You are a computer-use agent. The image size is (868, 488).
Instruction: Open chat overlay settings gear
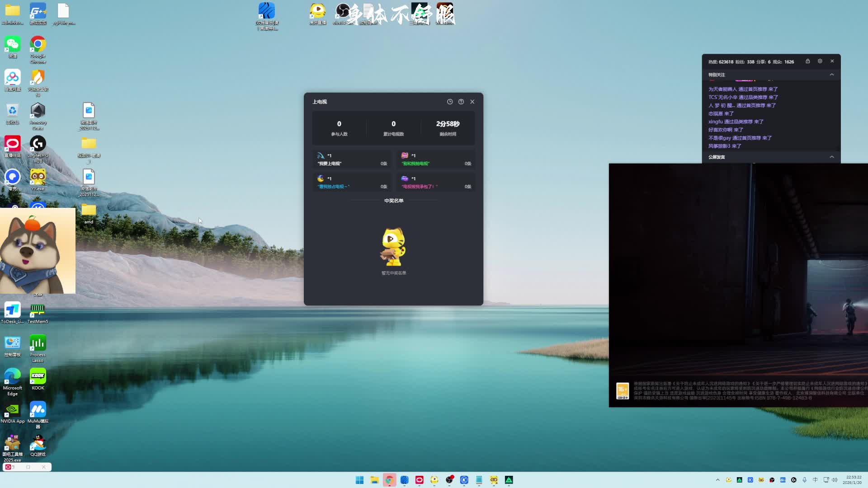pyautogui.click(x=820, y=61)
